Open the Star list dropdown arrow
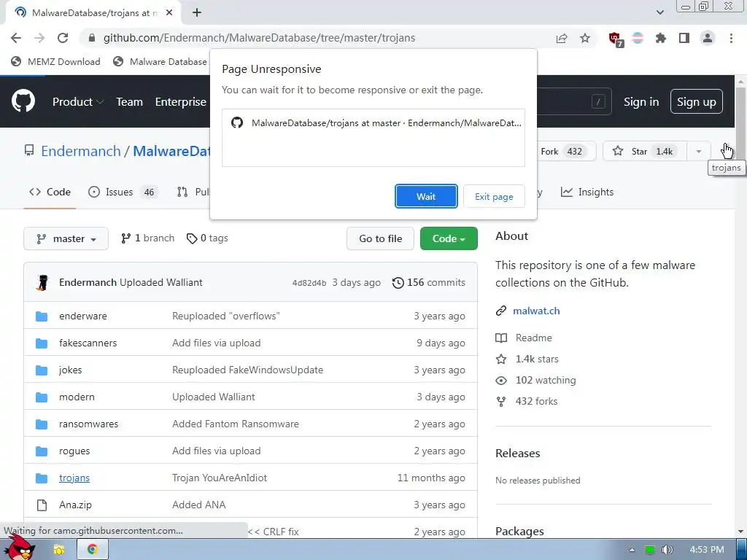Viewport: 747px width, 560px height. (699, 152)
